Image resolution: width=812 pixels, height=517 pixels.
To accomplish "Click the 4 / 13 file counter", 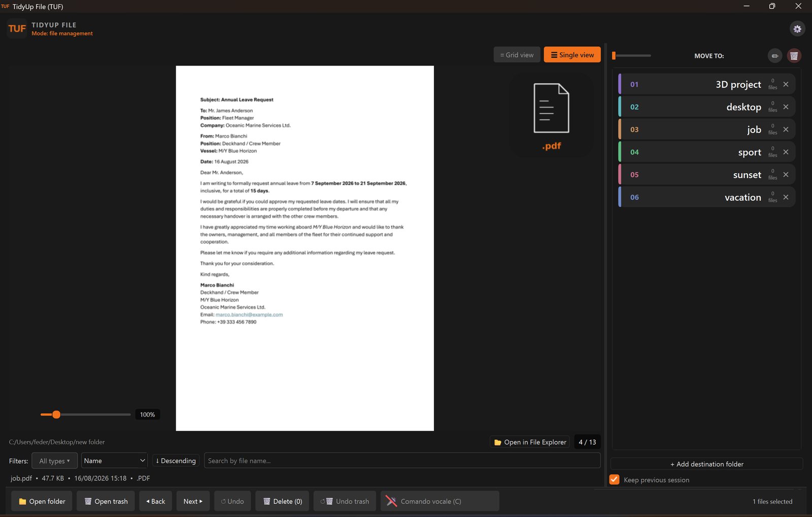I will [587, 442].
